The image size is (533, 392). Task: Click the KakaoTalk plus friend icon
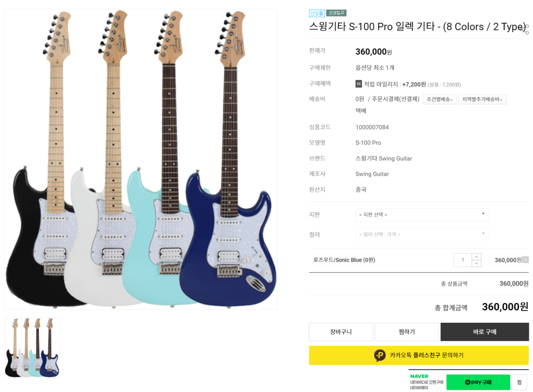379,355
